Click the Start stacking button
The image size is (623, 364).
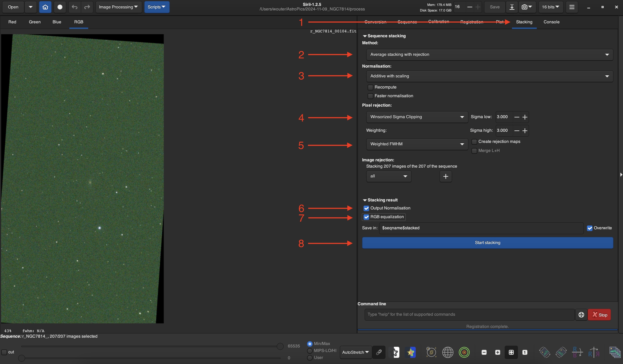click(x=487, y=243)
